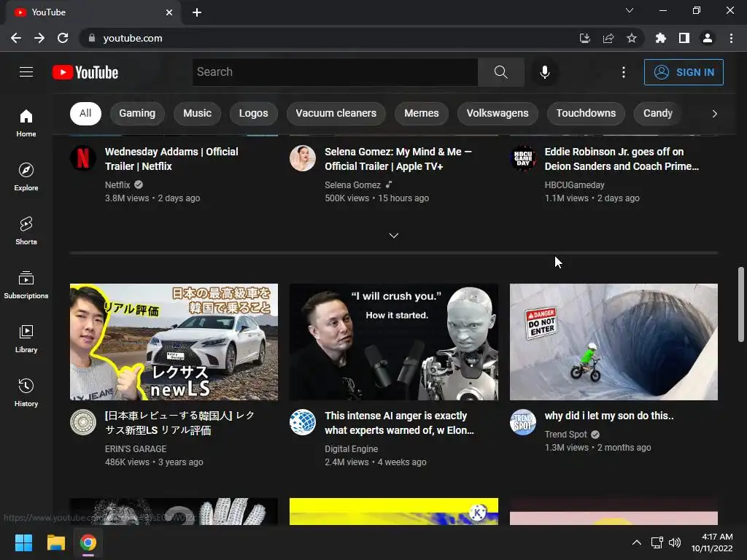Image resolution: width=747 pixels, height=560 pixels.
Task: Select the Gaming filter chip
Action: click(137, 113)
